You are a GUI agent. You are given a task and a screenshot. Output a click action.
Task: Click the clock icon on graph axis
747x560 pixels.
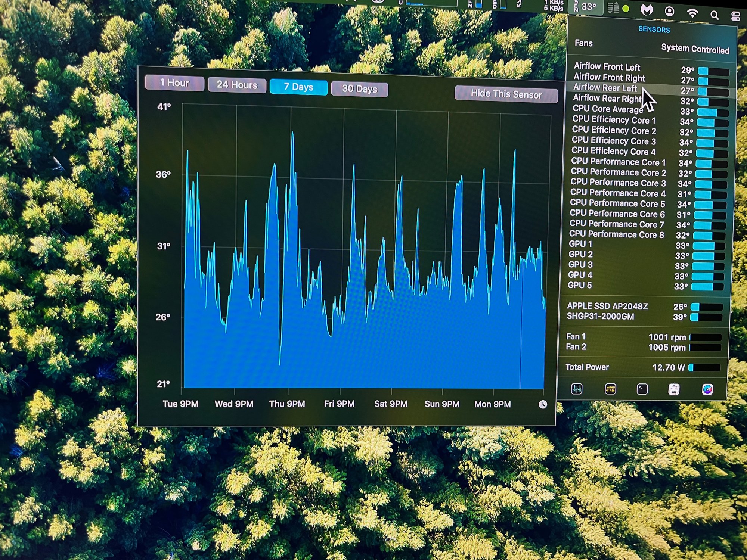(x=543, y=404)
